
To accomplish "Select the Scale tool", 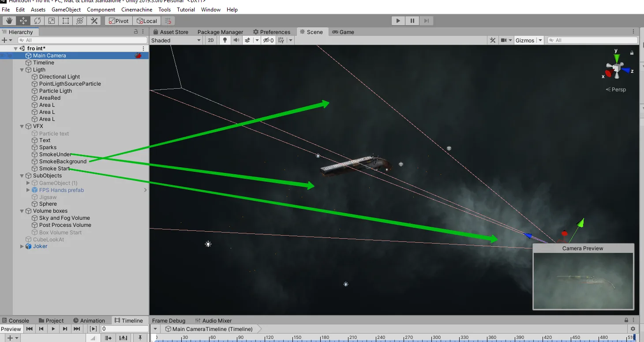I will [52, 21].
